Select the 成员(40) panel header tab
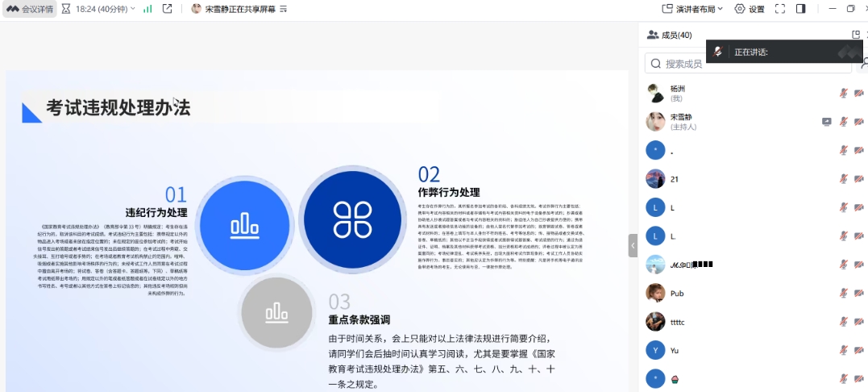868x392 pixels. (x=669, y=35)
